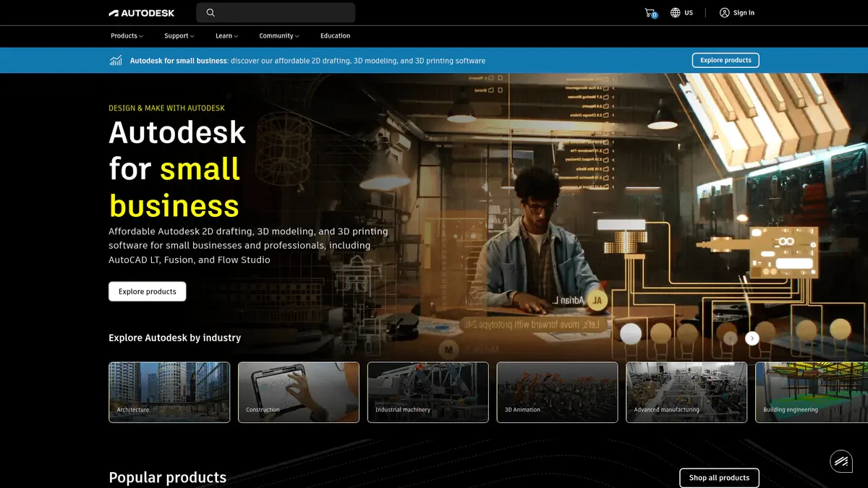Screen dimensions: 868x488
Task: Click 'Explore Autodesk by industry' heading
Action: (x=174, y=338)
